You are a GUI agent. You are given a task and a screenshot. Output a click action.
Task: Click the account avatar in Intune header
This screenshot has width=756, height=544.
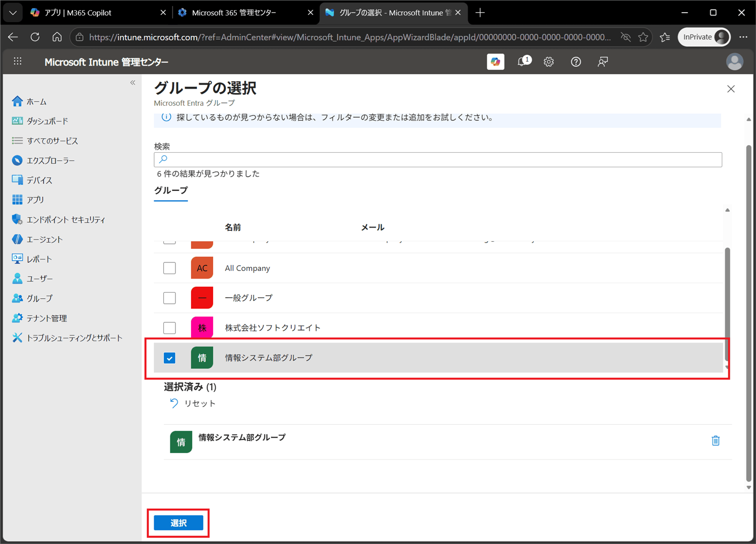point(734,61)
